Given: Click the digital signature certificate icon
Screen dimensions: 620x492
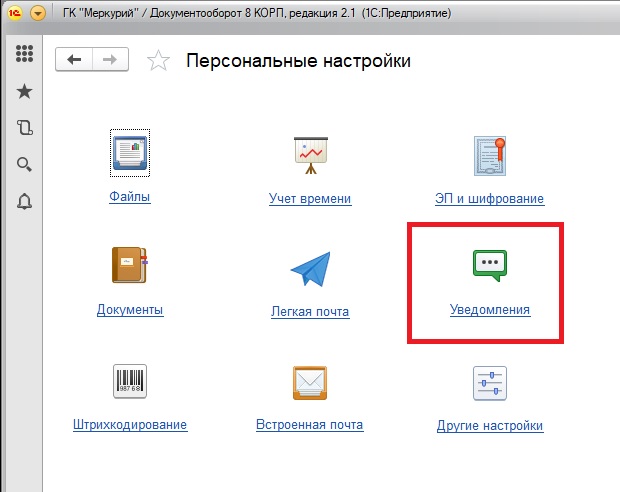Looking at the screenshot, I should 490,155.
